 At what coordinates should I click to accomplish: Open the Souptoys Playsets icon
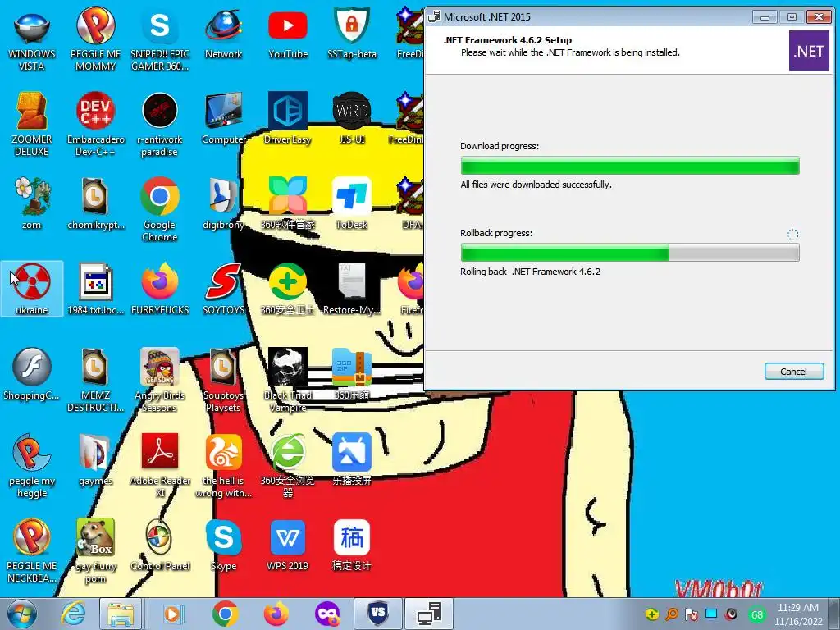coord(223,379)
